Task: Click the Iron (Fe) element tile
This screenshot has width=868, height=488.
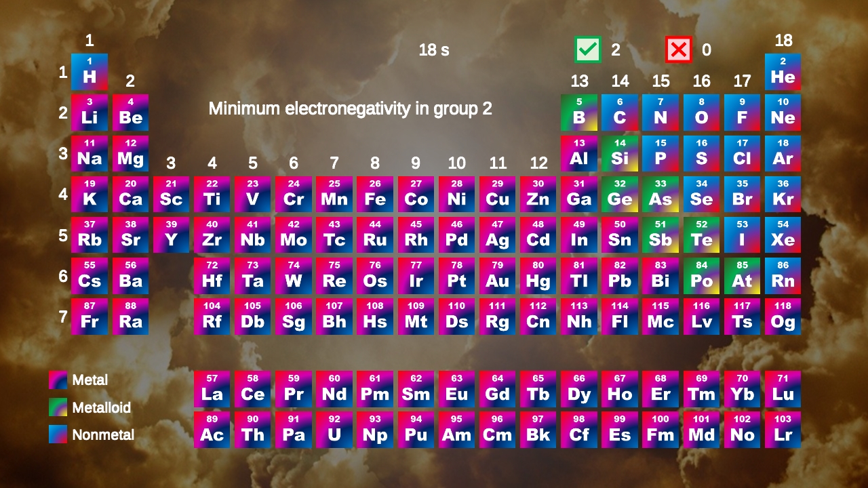Action: 375,195
